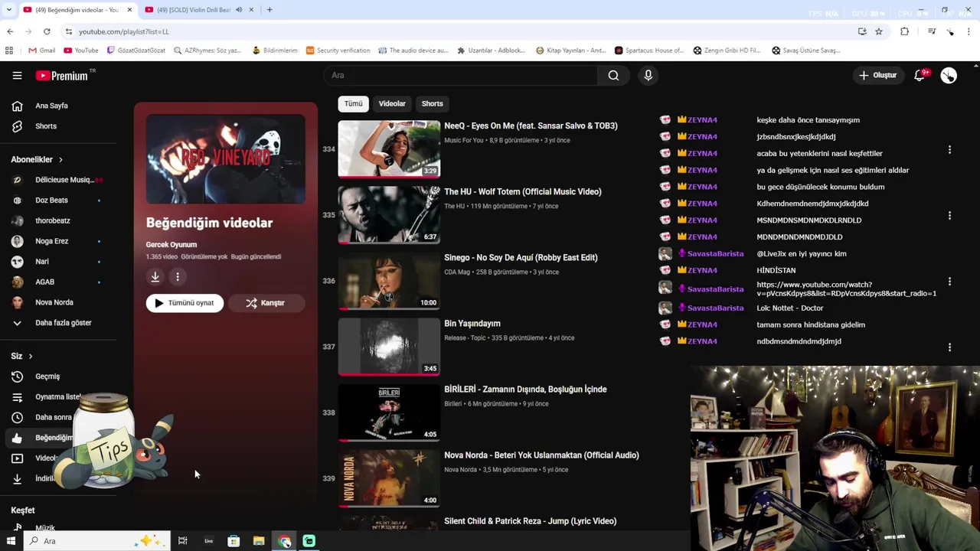Play Sinego - No Soy De Aquí thumbnail

pos(389,281)
